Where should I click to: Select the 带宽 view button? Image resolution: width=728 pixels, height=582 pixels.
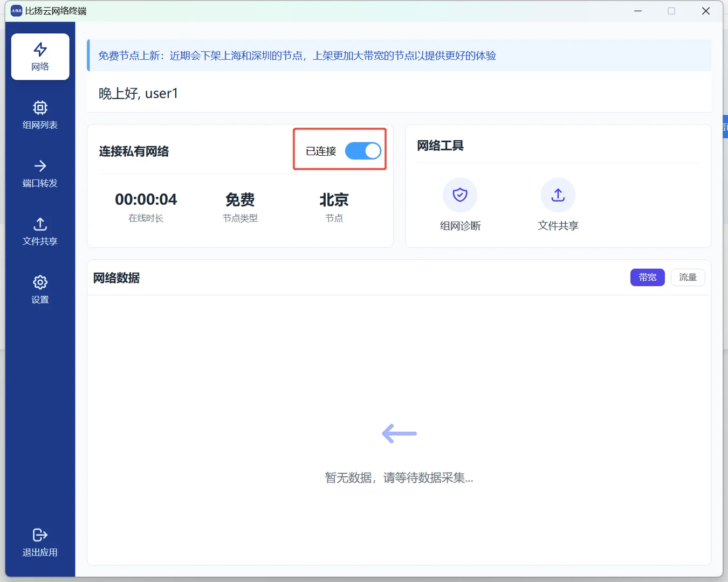[x=647, y=277]
